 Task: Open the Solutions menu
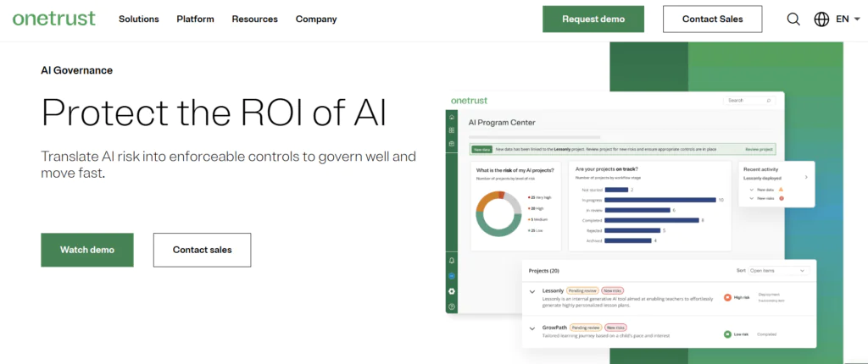coord(138,19)
